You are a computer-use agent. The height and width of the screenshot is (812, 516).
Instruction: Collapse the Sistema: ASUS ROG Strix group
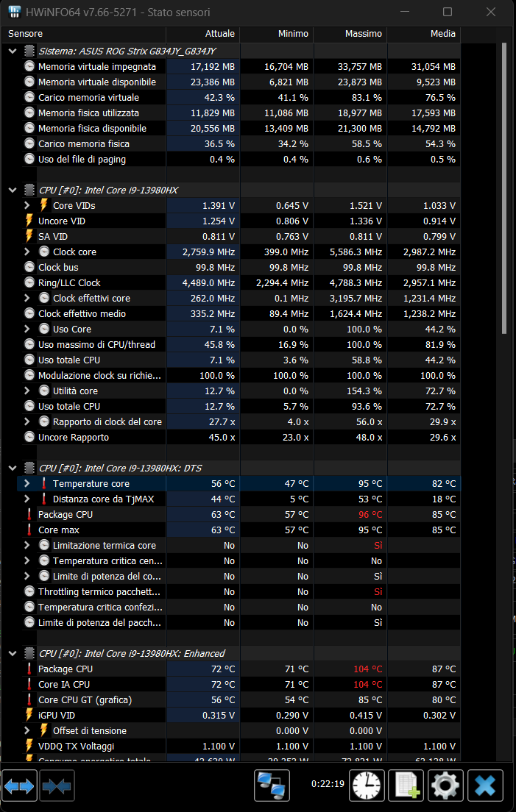13,51
